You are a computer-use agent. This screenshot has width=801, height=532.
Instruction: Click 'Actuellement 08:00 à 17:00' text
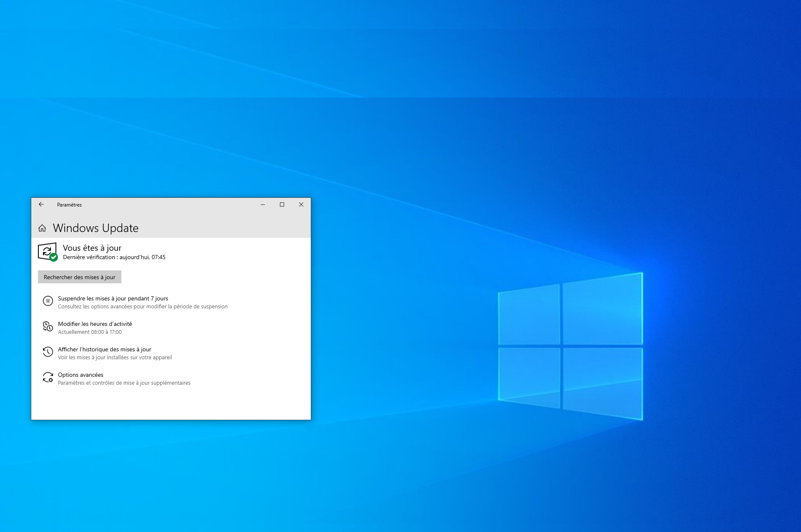pos(90,332)
